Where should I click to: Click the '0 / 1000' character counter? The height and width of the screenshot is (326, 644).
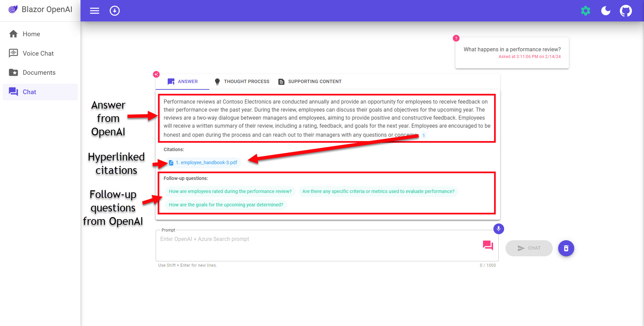tap(488, 265)
